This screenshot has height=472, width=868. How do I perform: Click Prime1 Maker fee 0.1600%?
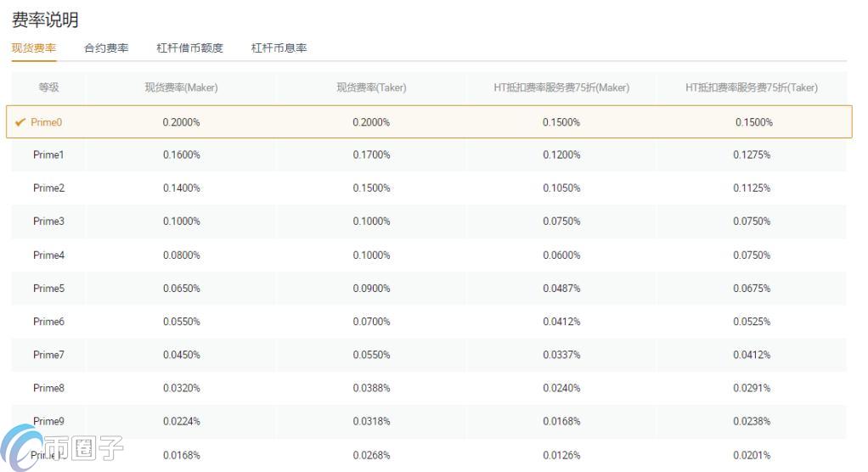tap(182, 155)
